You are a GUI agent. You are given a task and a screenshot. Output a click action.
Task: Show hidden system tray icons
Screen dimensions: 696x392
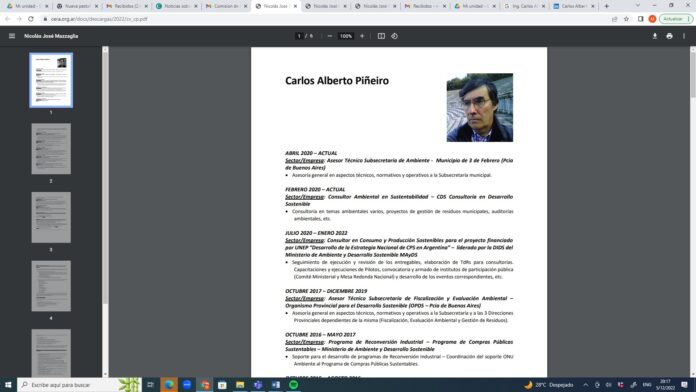pyautogui.click(x=585, y=385)
